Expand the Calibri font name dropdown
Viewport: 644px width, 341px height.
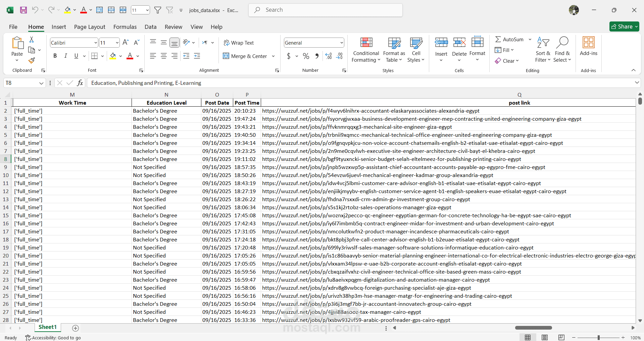(x=96, y=43)
